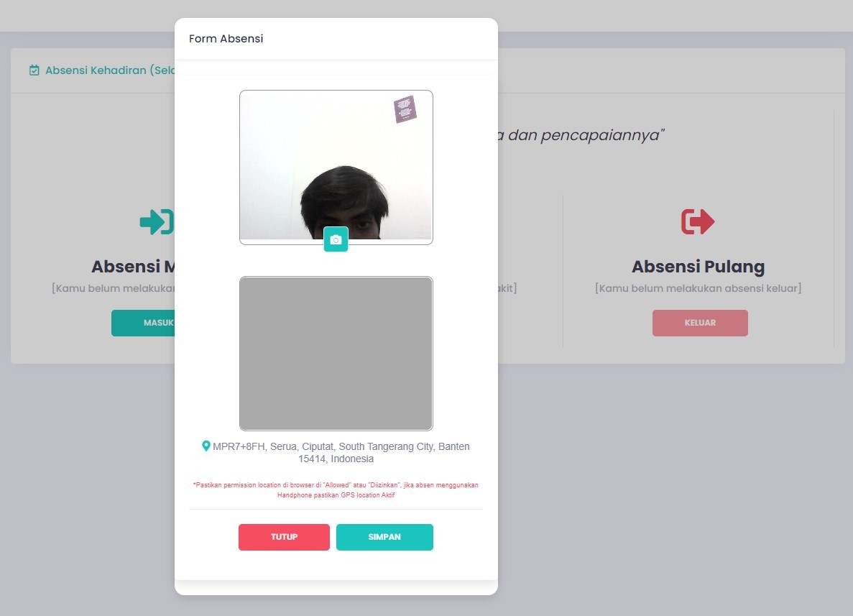Click the webcam preview image
This screenshot has height=616, width=853.
coord(336,165)
